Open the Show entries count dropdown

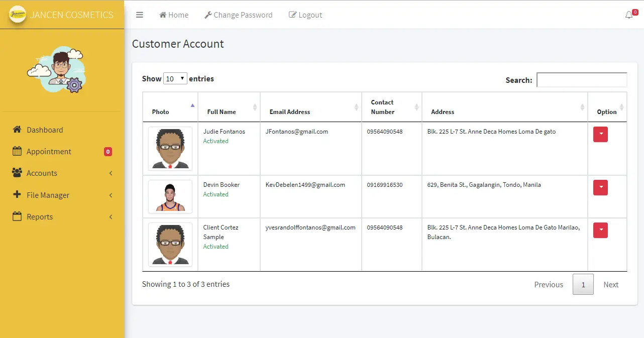[175, 78]
